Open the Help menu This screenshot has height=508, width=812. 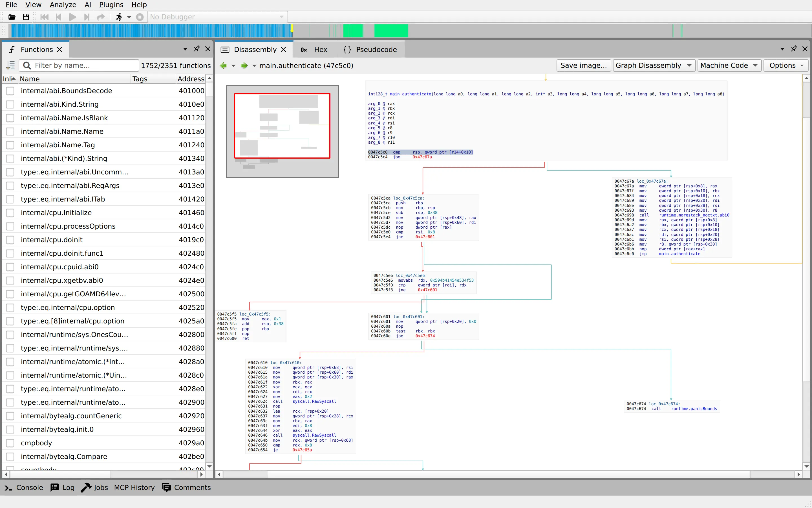click(139, 5)
